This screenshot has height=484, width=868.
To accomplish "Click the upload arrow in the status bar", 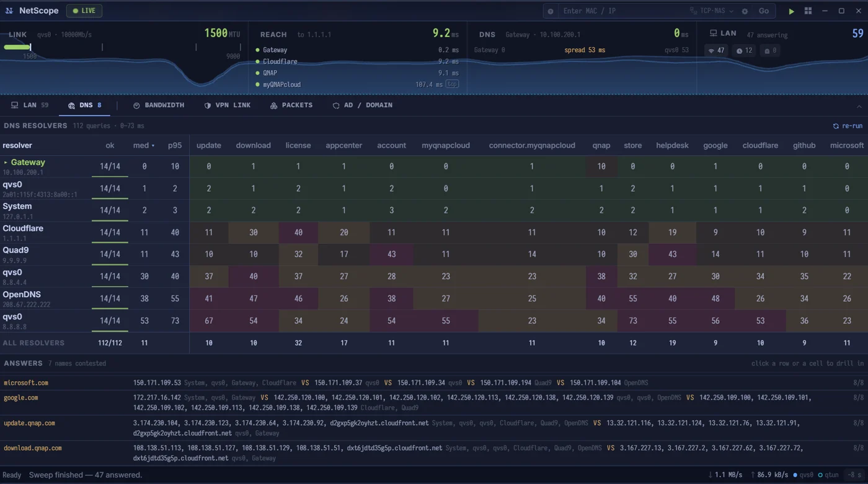I will (x=753, y=475).
